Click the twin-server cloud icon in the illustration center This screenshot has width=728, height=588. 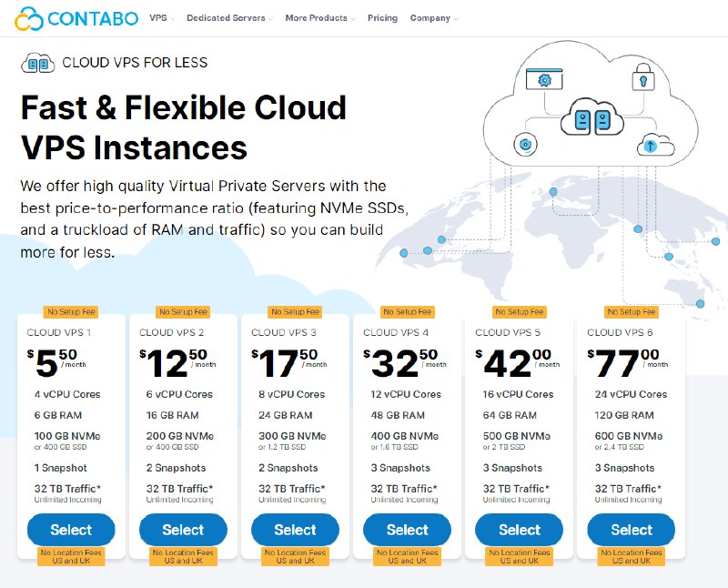coord(592,118)
